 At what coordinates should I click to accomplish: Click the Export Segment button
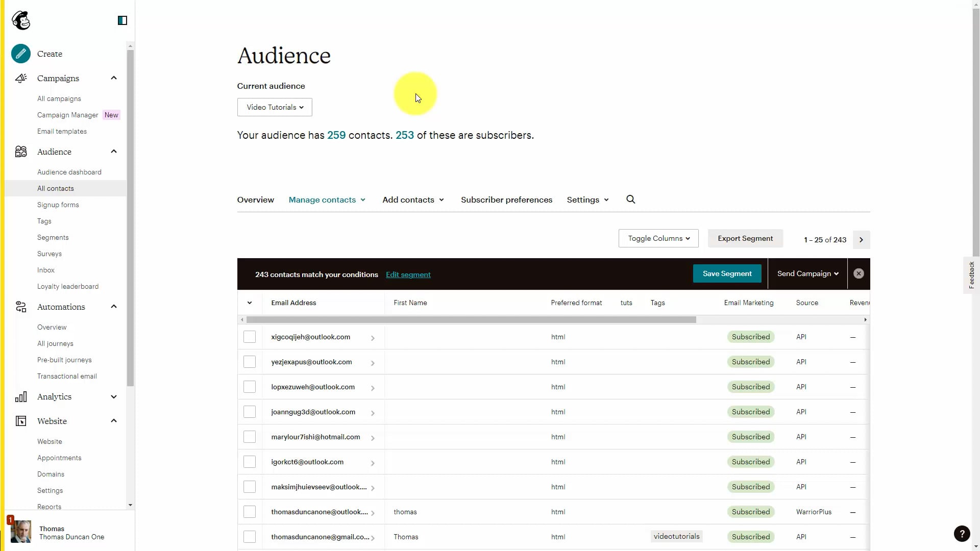[x=745, y=238]
